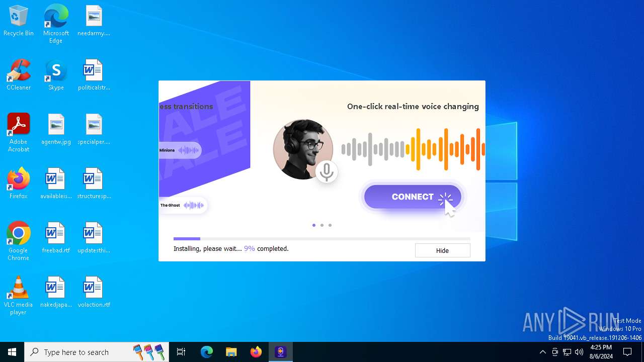
Task: Select the third carousel dot
Action: 330,225
